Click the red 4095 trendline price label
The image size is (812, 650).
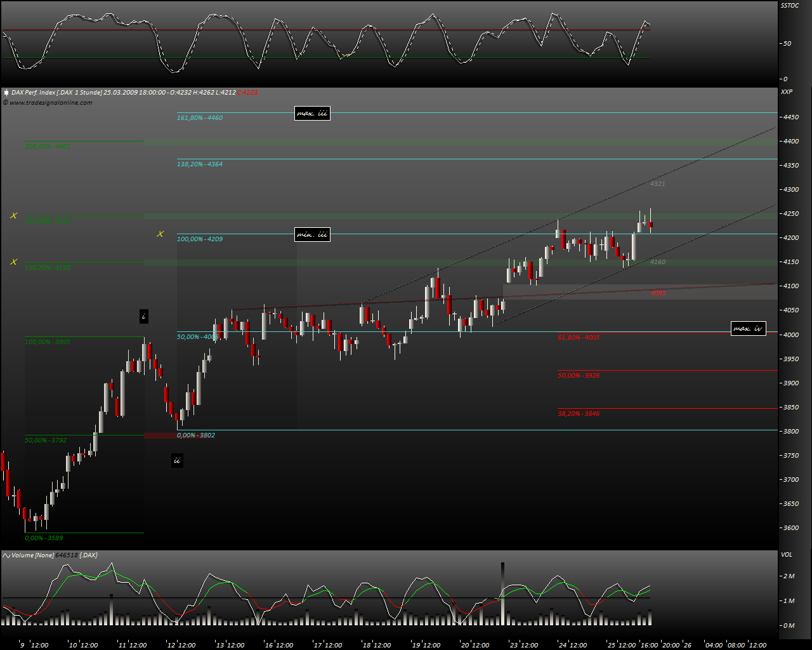(x=658, y=293)
